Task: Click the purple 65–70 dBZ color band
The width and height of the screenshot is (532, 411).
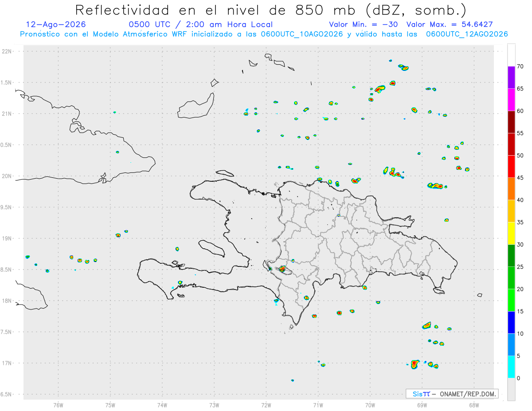Action: pos(511,78)
